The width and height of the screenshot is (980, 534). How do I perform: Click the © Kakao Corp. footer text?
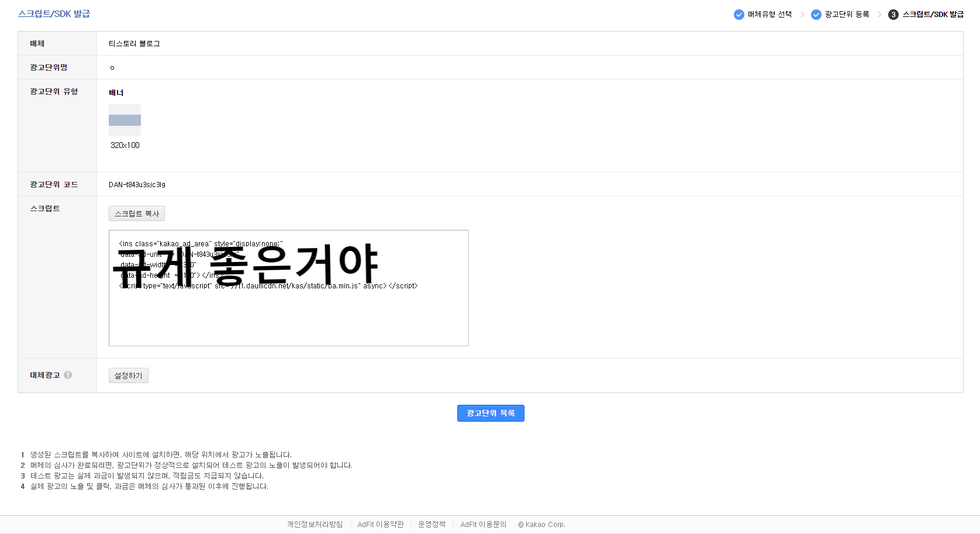[541, 525]
